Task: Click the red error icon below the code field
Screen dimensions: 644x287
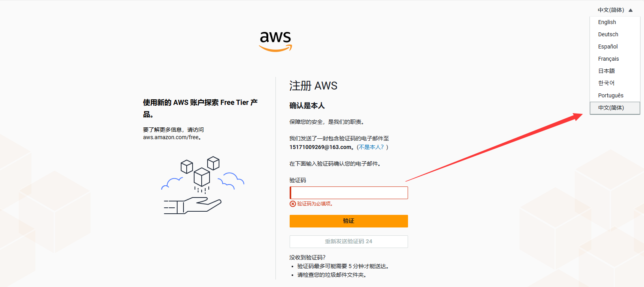Action: (293, 204)
